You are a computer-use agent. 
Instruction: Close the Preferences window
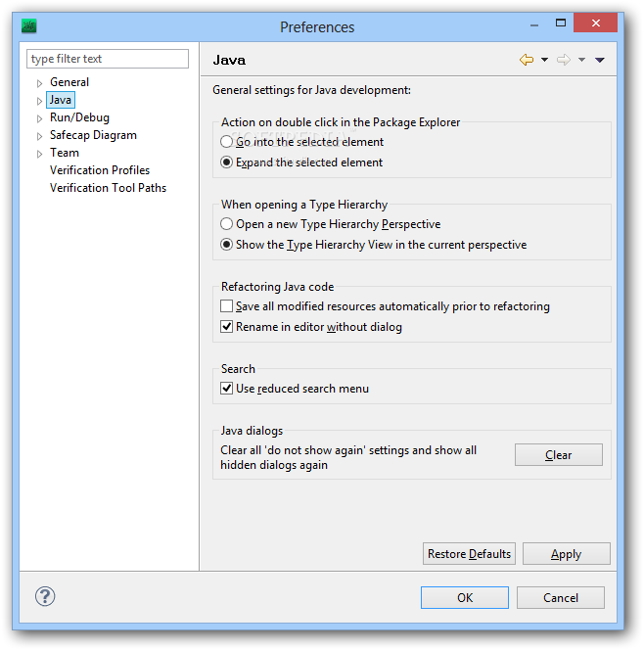point(595,23)
